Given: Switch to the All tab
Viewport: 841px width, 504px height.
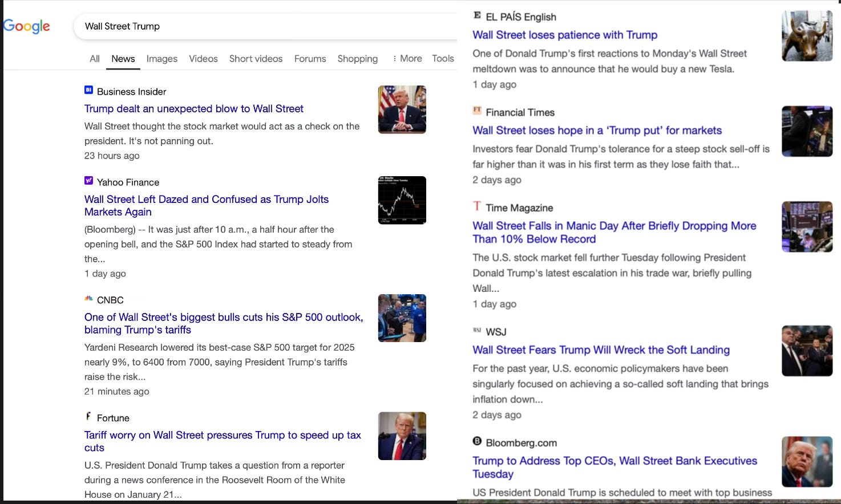Looking at the screenshot, I should pos(95,58).
